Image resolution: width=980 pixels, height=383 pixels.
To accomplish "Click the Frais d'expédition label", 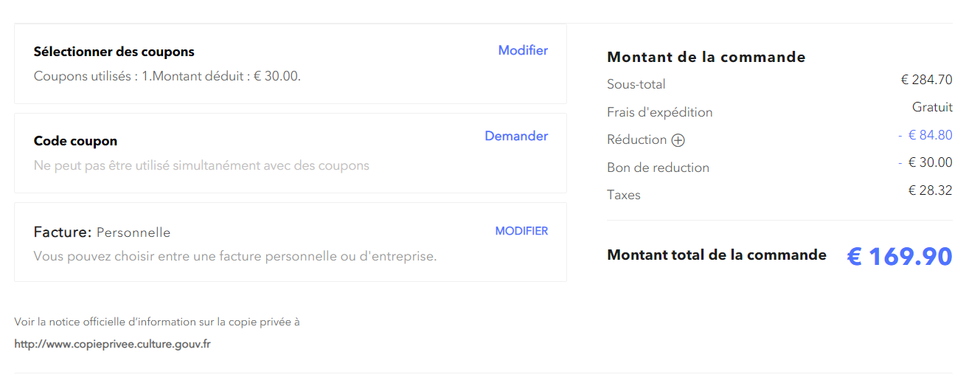I will click(659, 112).
